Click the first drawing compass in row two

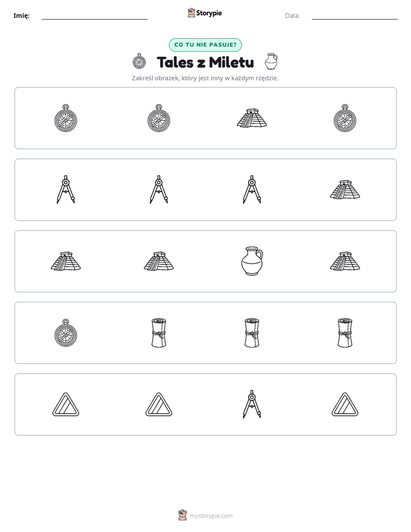click(x=66, y=189)
